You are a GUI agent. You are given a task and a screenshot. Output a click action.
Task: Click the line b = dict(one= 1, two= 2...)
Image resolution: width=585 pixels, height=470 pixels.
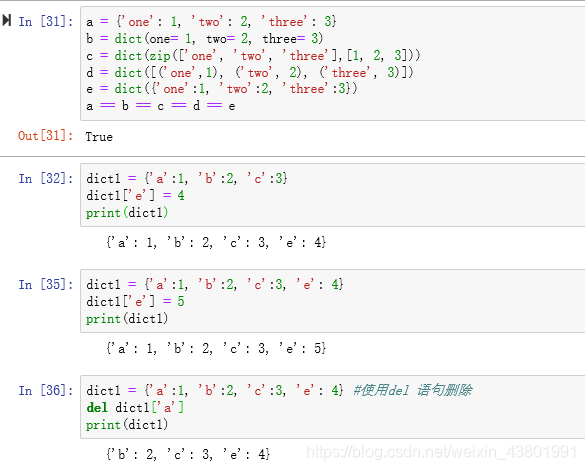[x=204, y=38]
